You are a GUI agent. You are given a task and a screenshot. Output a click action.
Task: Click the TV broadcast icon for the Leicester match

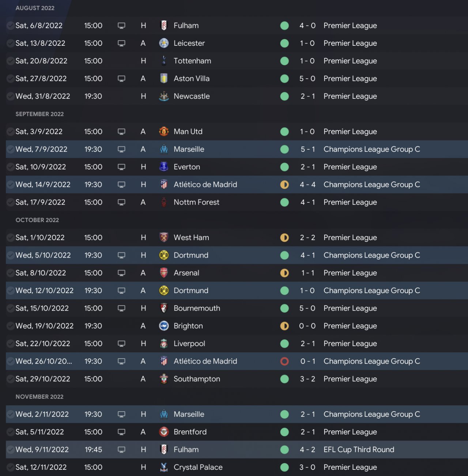click(x=121, y=43)
